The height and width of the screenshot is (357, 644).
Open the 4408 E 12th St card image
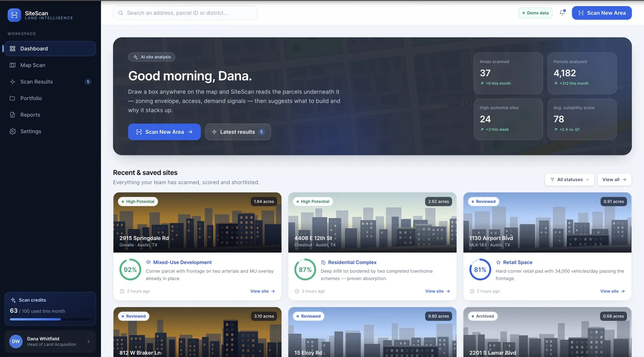372,223
